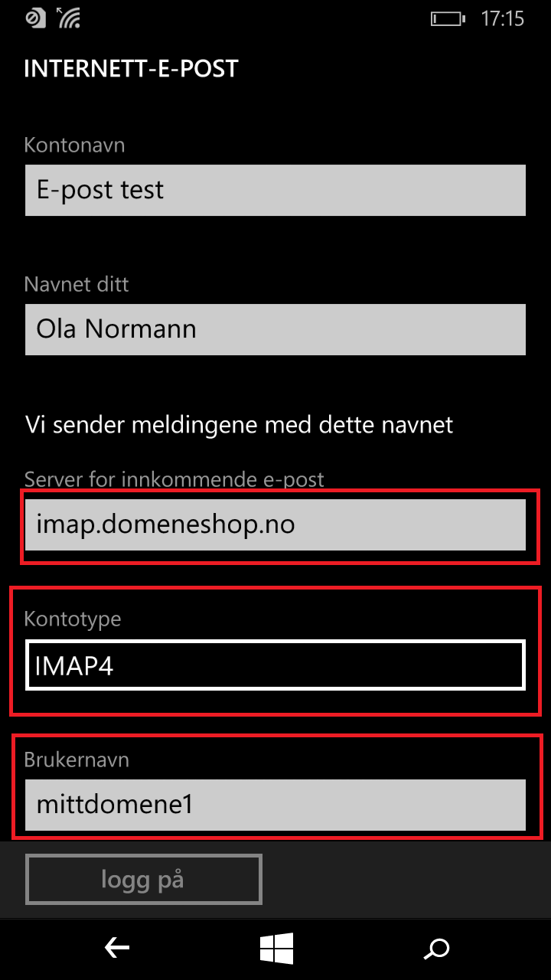Tap the 17:15 clock in status bar
The width and height of the screenshot is (551, 980).
point(502,18)
